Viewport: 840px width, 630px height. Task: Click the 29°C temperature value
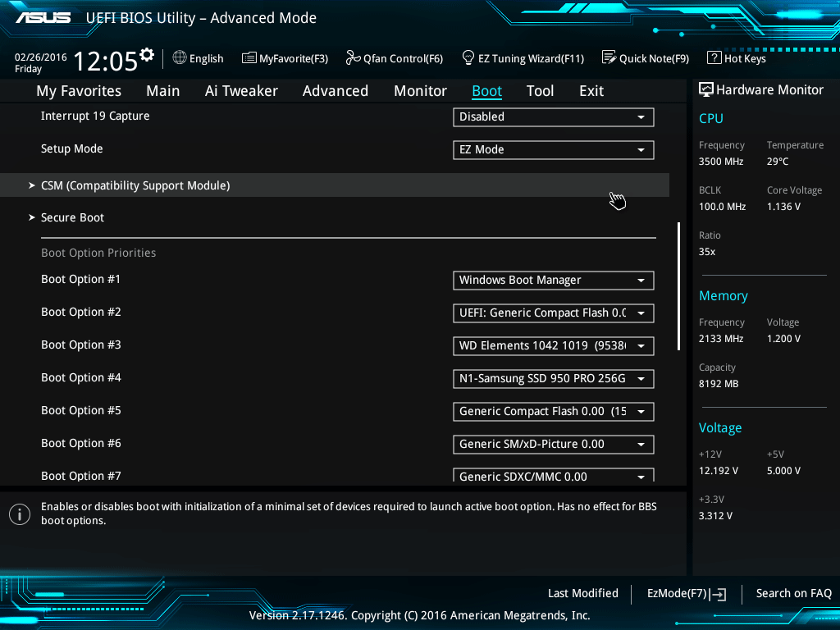(778, 162)
